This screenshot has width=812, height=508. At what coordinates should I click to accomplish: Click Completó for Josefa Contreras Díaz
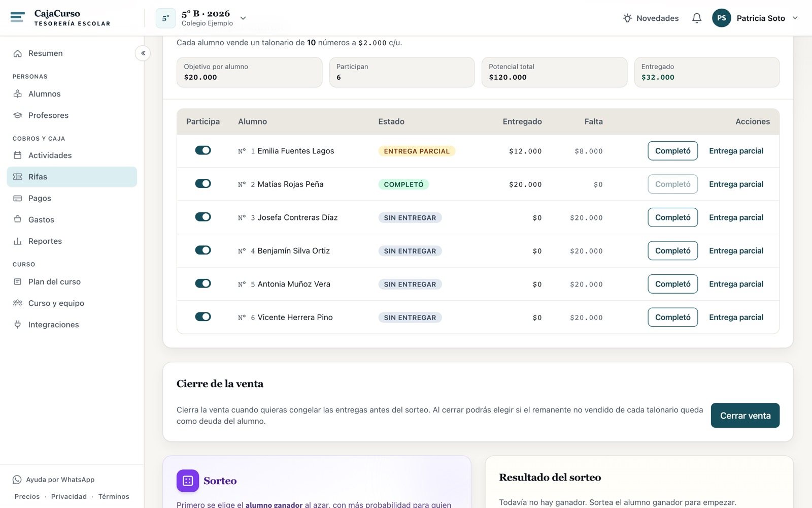tap(672, 217)
